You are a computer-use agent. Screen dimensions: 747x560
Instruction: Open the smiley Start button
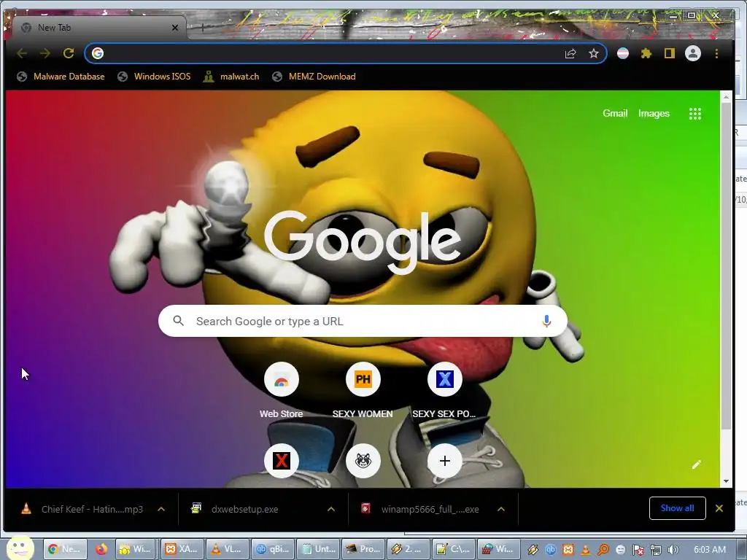[x=20, y=548]
